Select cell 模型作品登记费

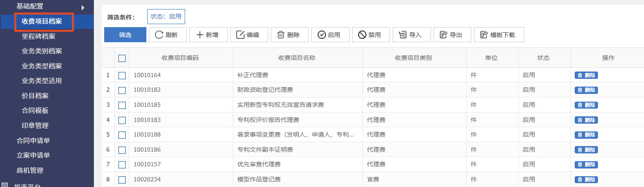298,179
